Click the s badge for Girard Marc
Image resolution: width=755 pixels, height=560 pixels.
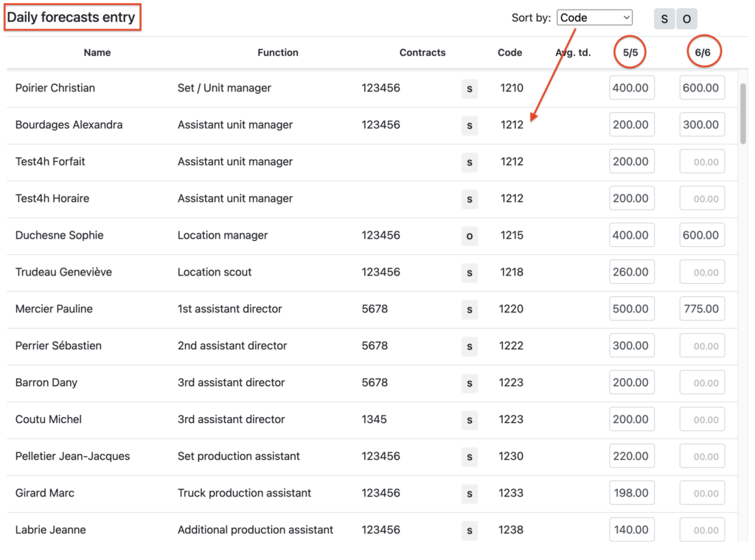470,494
